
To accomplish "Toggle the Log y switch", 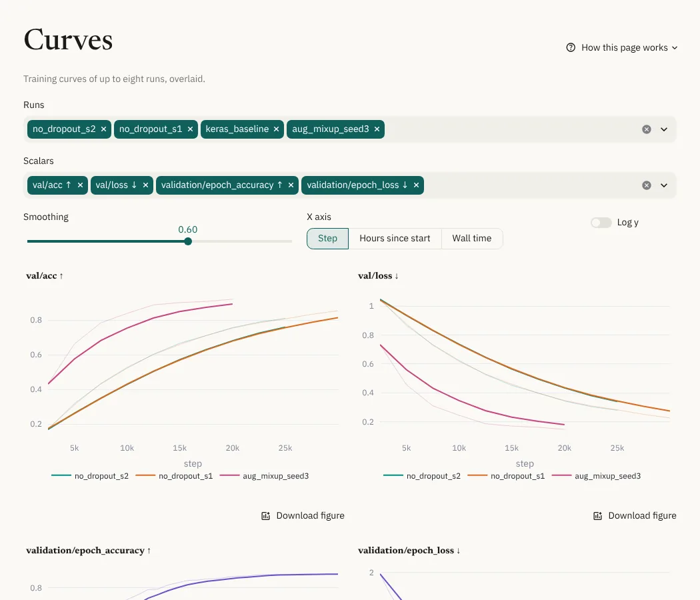I will tap(601, 222).
